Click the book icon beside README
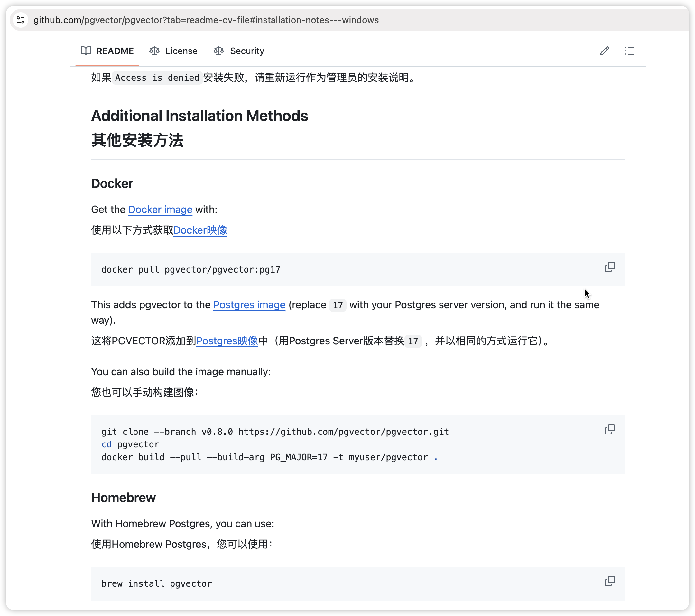Image resolution: width=695 pixels, height=616 pixels. click(x=86, y=51)
